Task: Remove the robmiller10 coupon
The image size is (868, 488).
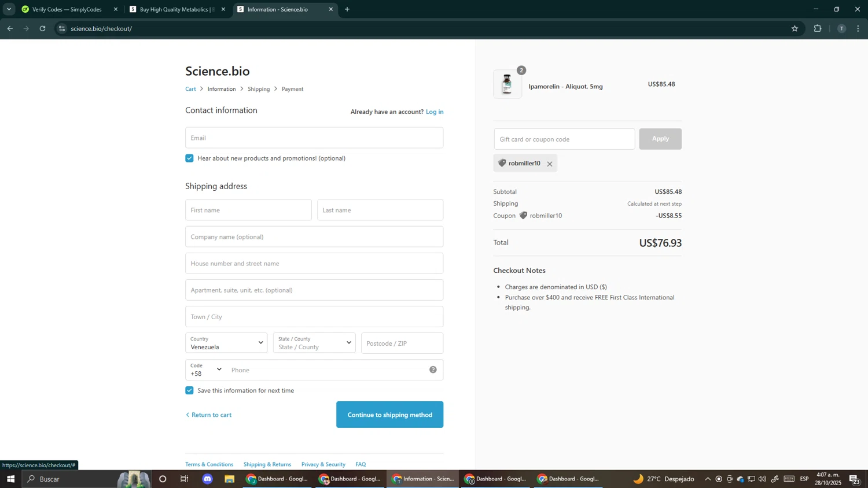Action: (x=550, y=164)
